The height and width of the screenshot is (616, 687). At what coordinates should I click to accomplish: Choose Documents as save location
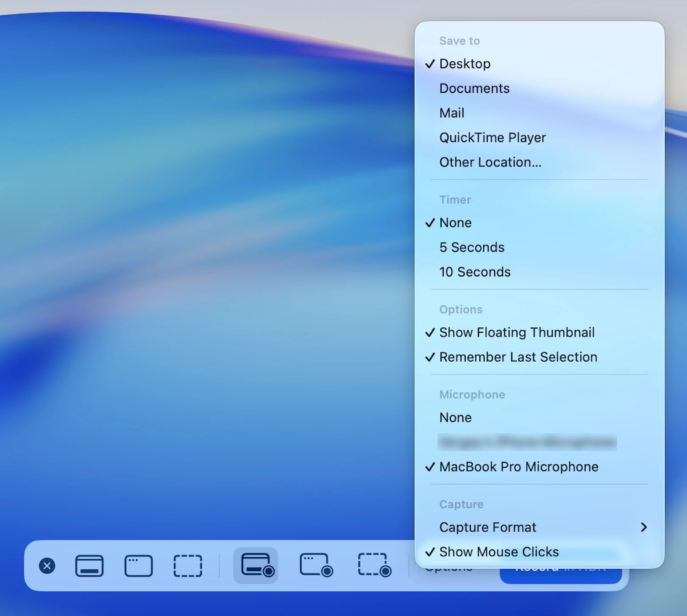(540, 88)
